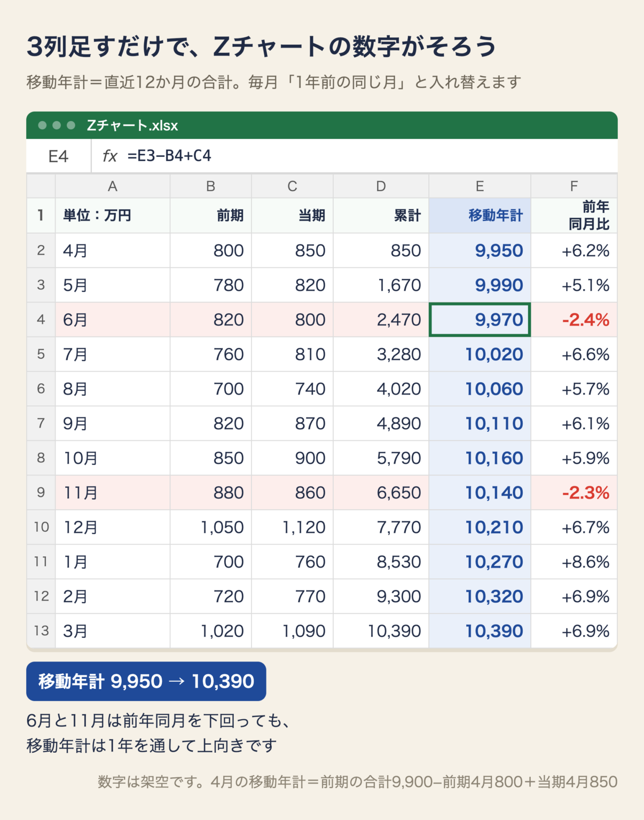Click the 1,020 cell in 3月 row
The image size is (644, 820).
pyautogui.click(x=211, y=631)
